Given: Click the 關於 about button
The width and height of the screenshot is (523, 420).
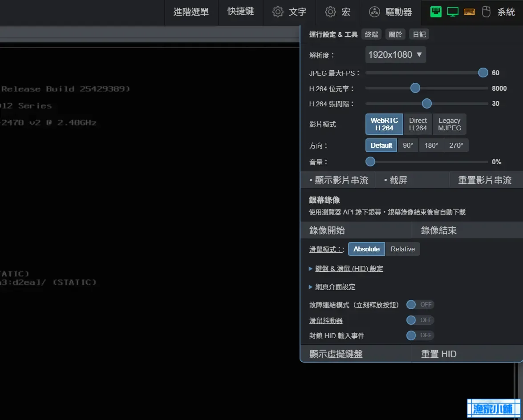Looking at the screenshot, I should [x=395, y=34].
